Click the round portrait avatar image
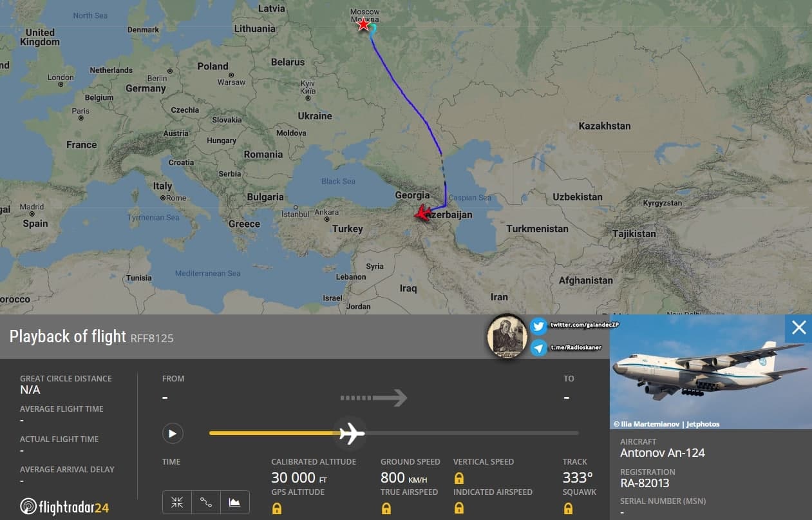812x520 pixels. [507, 336]
